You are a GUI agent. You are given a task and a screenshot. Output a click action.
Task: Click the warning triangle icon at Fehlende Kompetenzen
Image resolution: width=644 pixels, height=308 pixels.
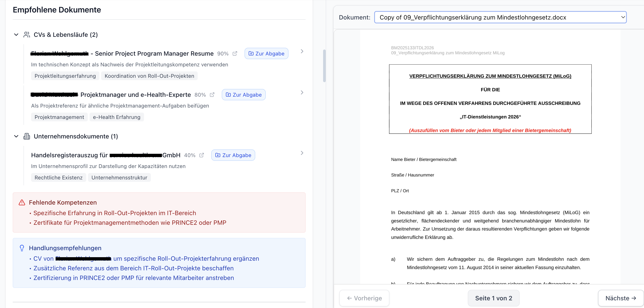[x=22, y=202]
